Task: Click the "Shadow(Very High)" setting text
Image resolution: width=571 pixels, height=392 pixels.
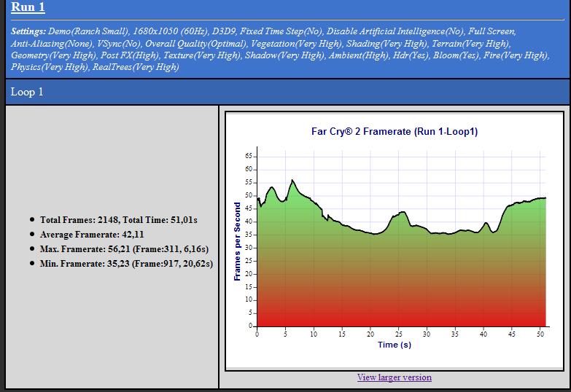Action: 284,55
